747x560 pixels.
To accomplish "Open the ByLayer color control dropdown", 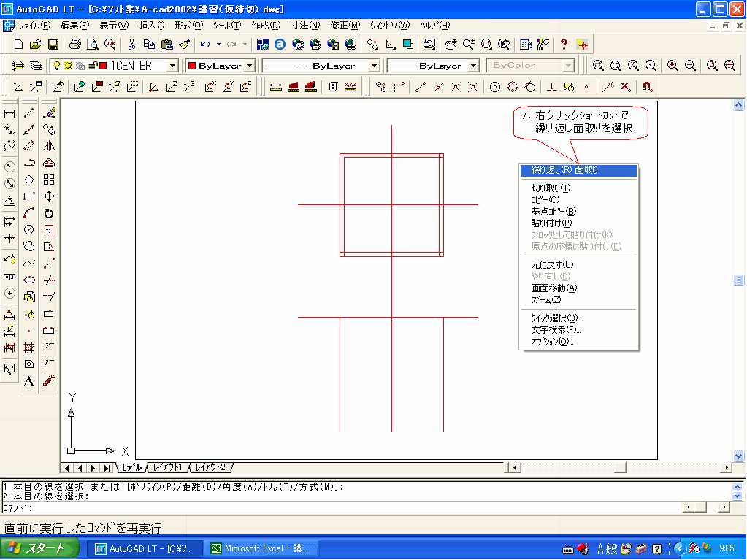I will (250, 65).
